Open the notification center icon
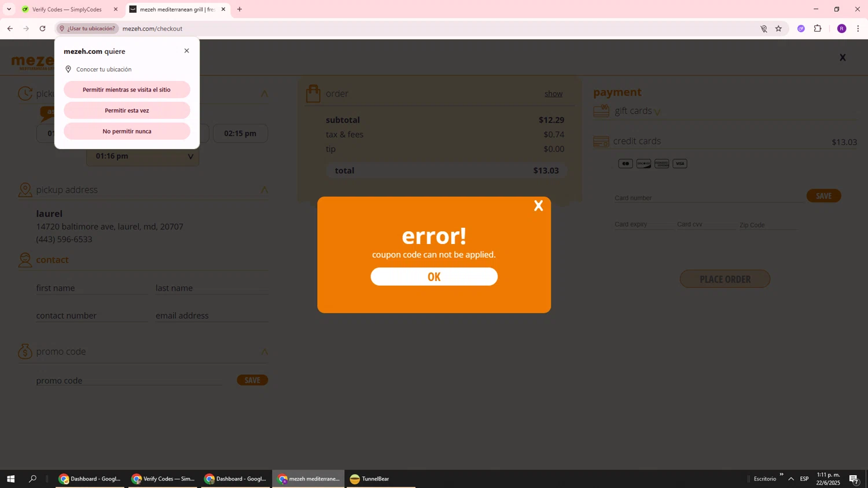The height and width of the screenshot is (488, 868). click(x=854, y=479)
